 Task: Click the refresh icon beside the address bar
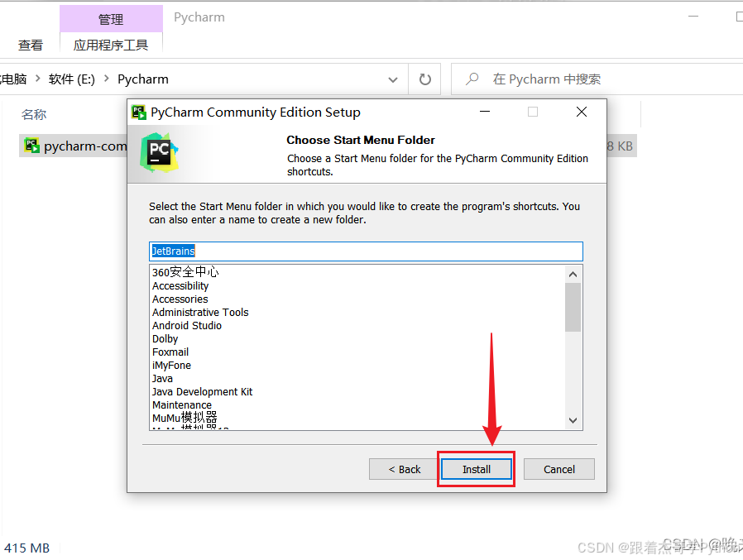pos(424,79)
